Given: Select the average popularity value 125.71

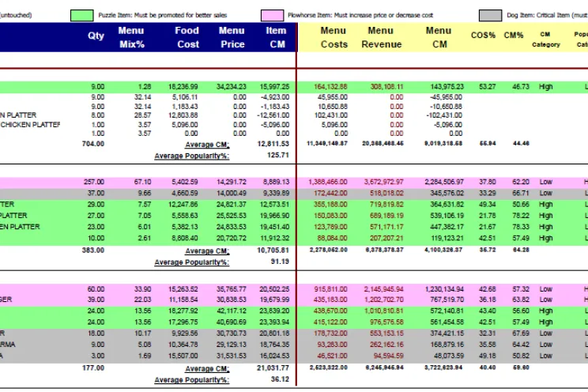Looking at the screenshot, I should coord(278,155).
